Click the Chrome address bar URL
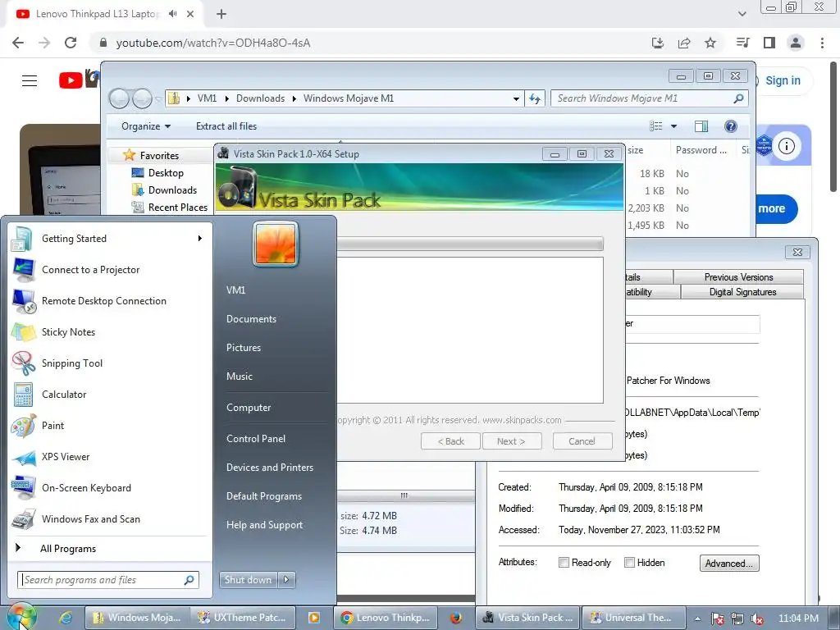Image resolution: width=840 pixels, height=630 pixels. coord(212,43)
